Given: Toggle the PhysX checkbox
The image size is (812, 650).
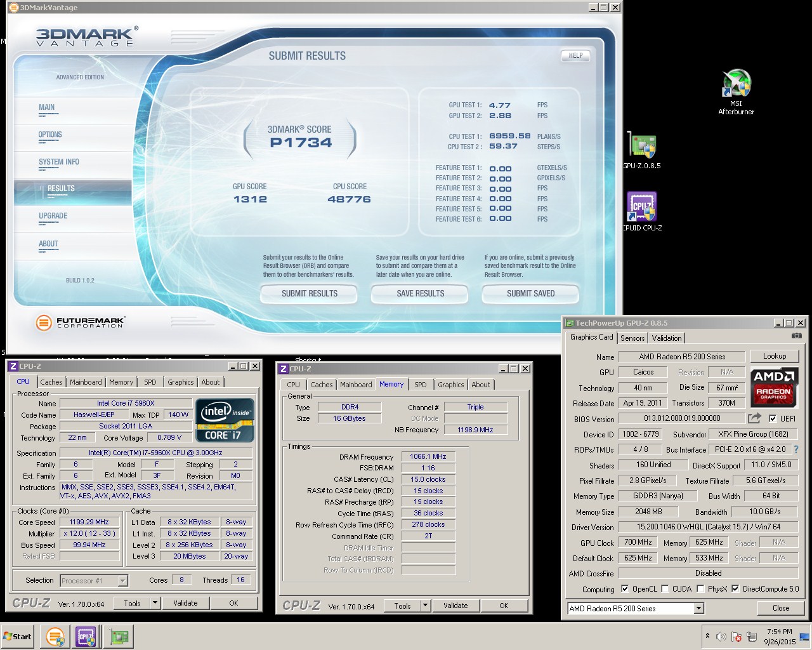Looking at the screenshot, I should point(700,589).
